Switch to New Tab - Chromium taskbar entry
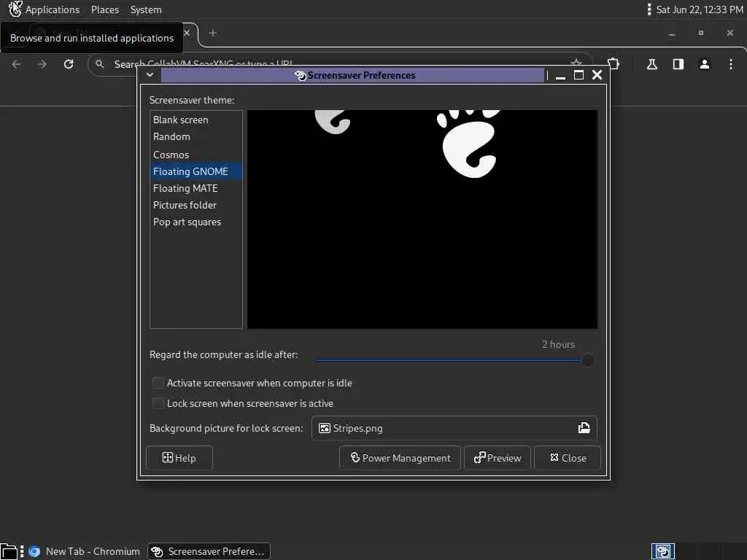The image size is (747, 560). 85,551
